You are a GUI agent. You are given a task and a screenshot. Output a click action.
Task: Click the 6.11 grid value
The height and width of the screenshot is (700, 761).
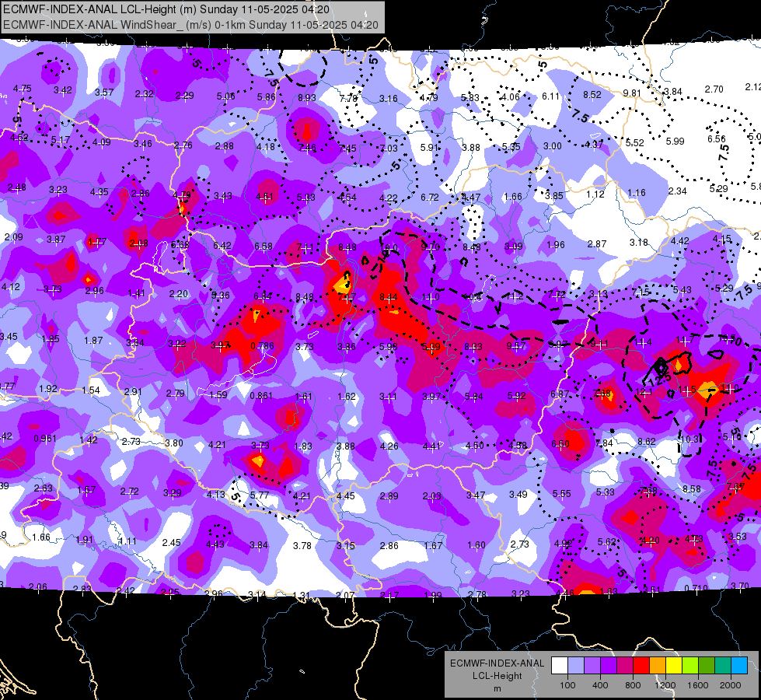(550, 96)
